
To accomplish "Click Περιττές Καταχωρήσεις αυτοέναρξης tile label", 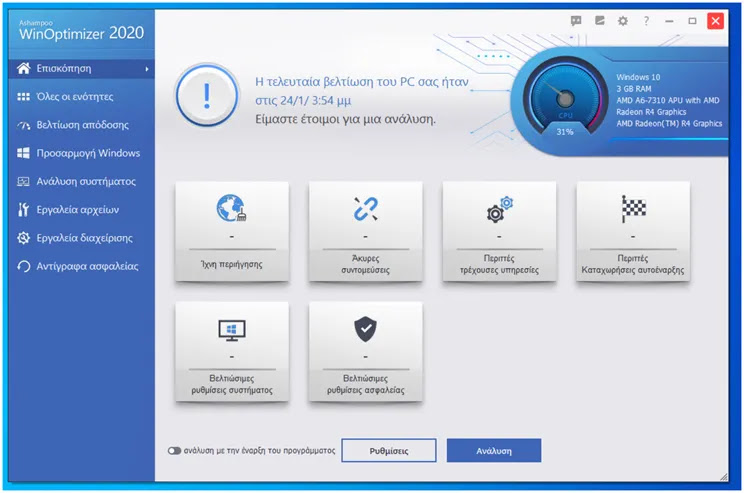I will pos(633,264).
